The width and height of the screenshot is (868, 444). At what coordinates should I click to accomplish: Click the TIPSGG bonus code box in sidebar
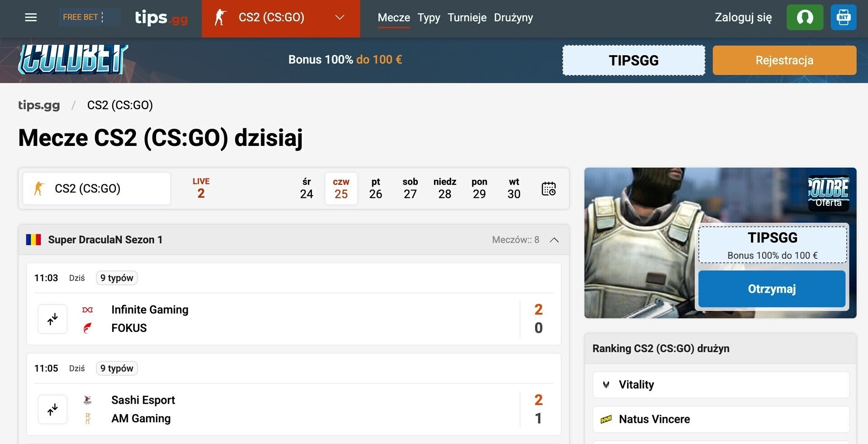773,245
